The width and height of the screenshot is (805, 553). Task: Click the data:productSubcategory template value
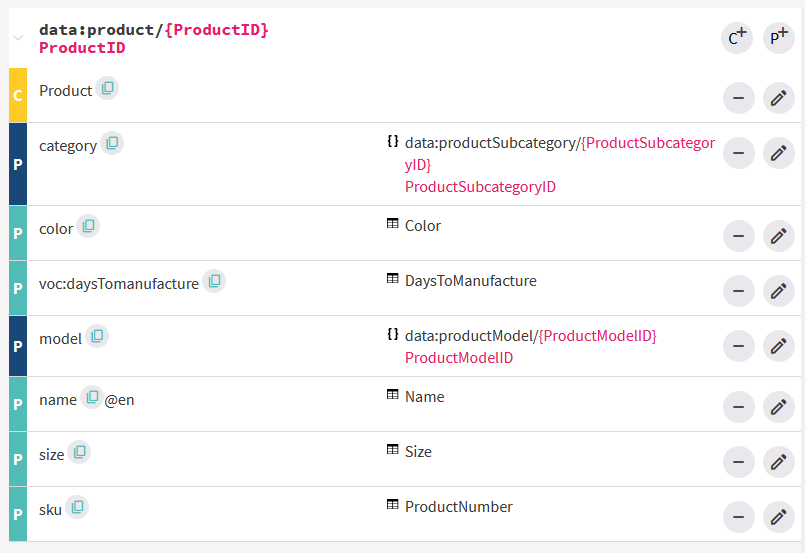560,154
